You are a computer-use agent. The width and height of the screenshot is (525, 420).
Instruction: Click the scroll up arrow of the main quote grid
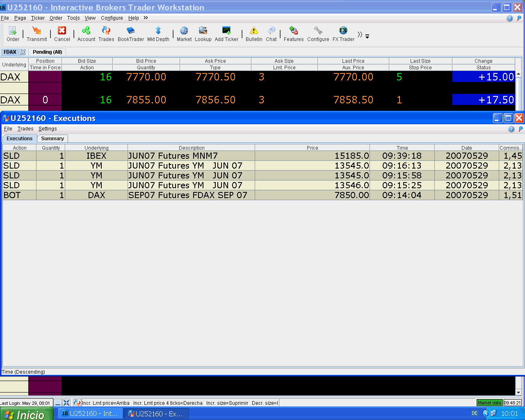pyautogui.click(x=518, y=74)
